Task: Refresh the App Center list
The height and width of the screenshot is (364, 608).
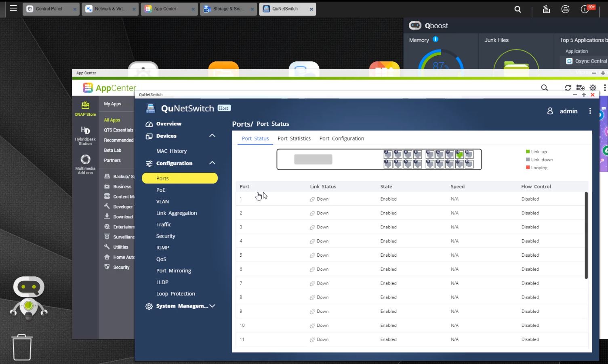Action: coord(568,88)
